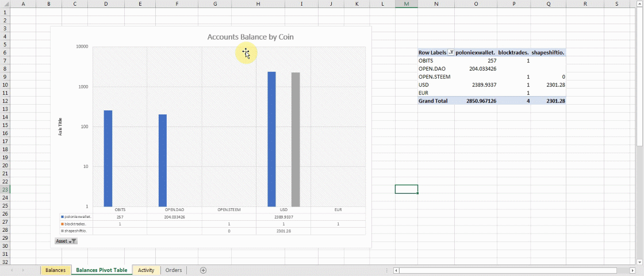
Task: Open the Orders sheet tab
Action: pyautogui.click(x=173, y=270)
